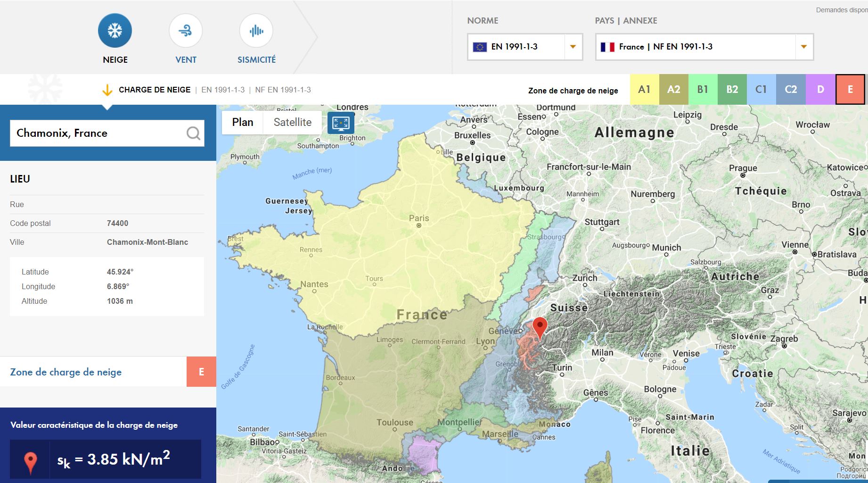Open the SISMICITÉ seismicity tool

pyautogui.click(x=256, y=30)
